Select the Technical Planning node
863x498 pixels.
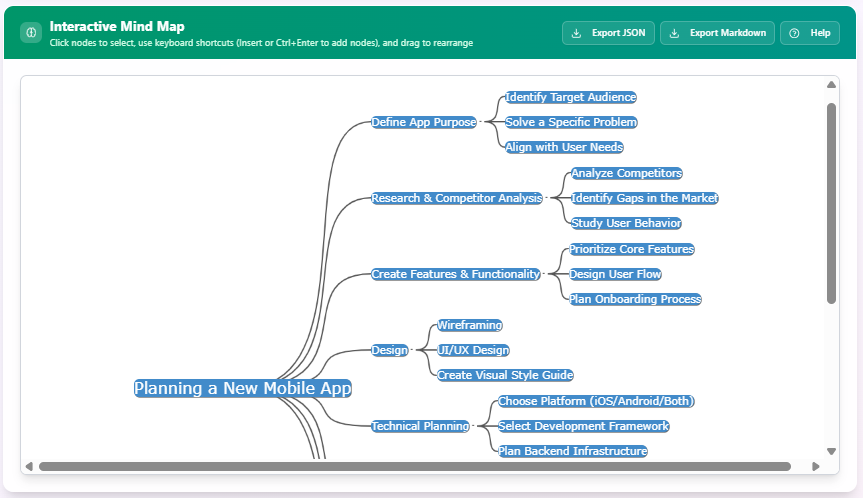click(x=420, y=426)
